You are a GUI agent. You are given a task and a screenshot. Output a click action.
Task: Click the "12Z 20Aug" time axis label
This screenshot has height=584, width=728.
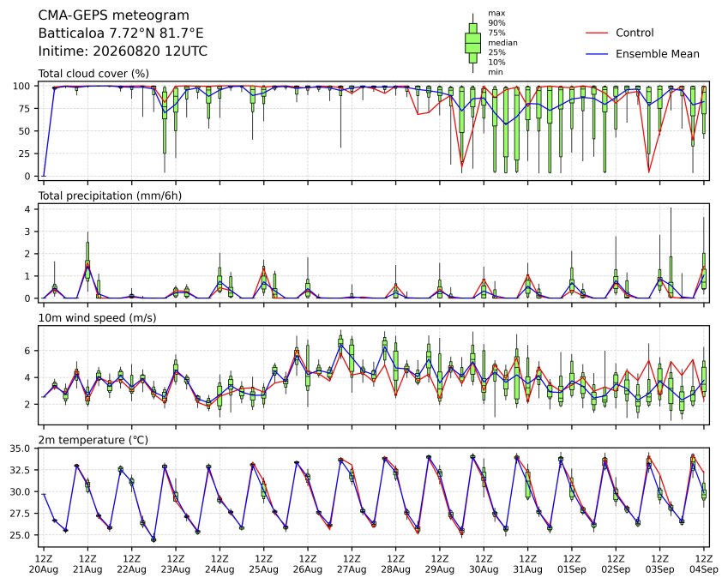44,564
